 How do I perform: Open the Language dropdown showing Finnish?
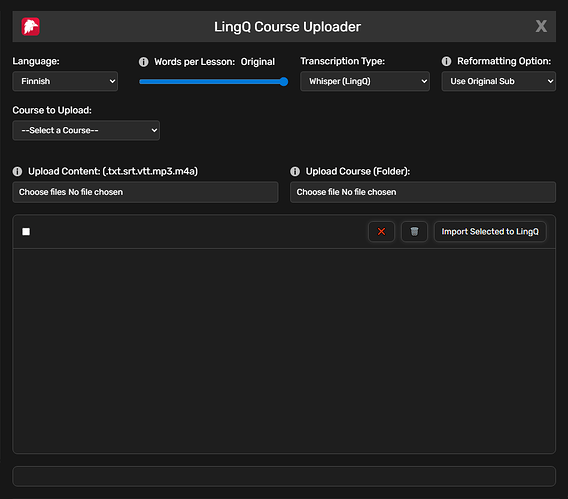tap(65, 81)
